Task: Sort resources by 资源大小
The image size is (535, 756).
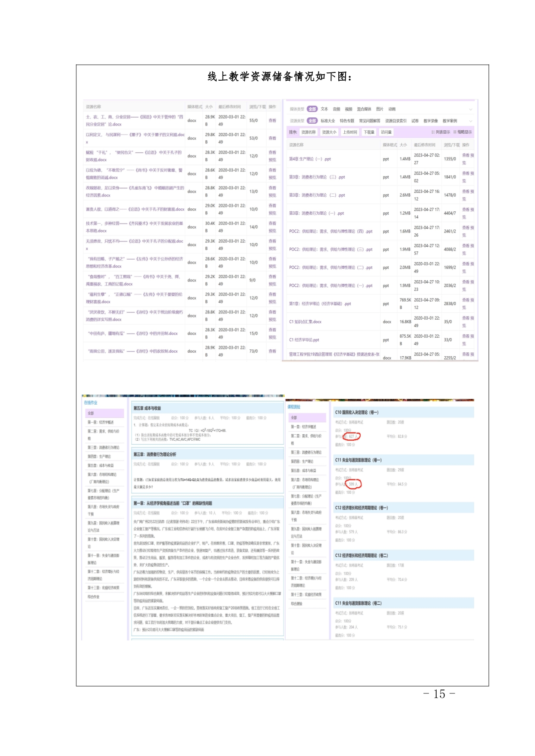Action: [329, 132]
